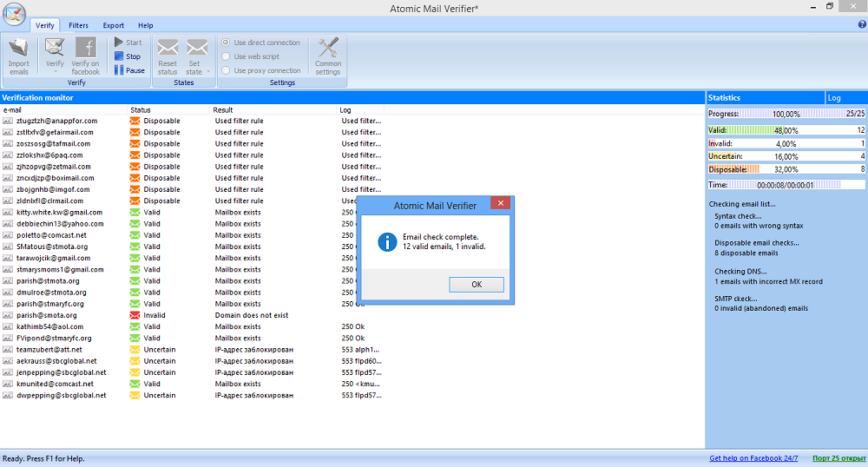
Task: Click the Set state icon
Action: (197, 48)
